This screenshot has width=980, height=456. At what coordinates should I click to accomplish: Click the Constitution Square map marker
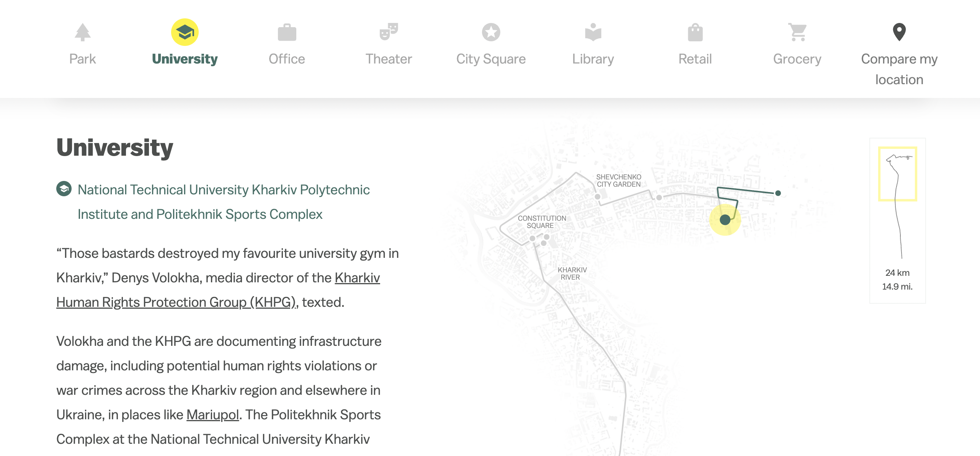(x=532, y=238)
